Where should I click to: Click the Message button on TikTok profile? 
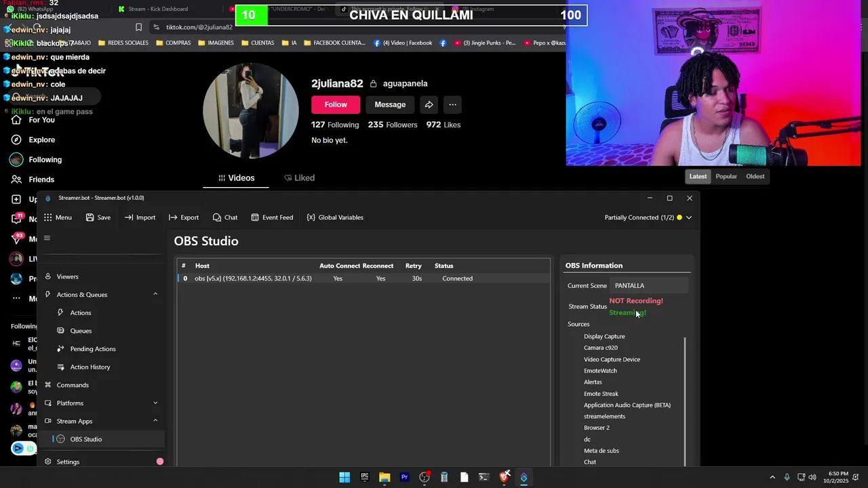(x=390, y=104)
